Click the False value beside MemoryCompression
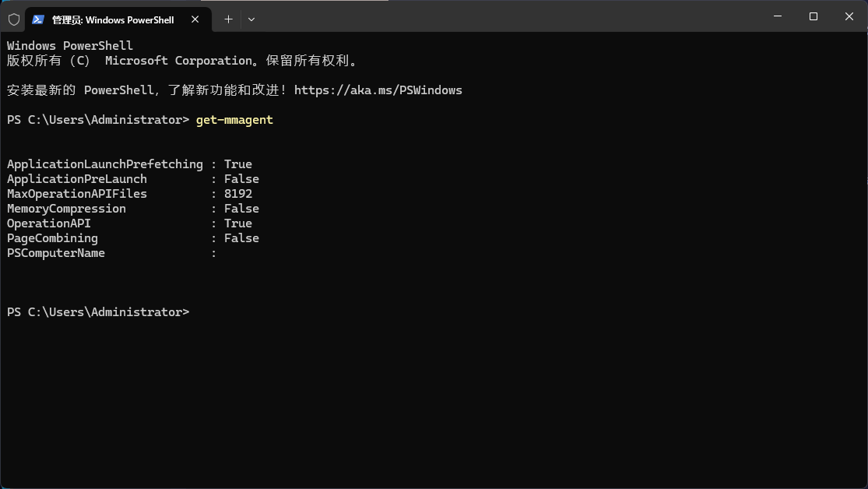 tap(241, 208)
